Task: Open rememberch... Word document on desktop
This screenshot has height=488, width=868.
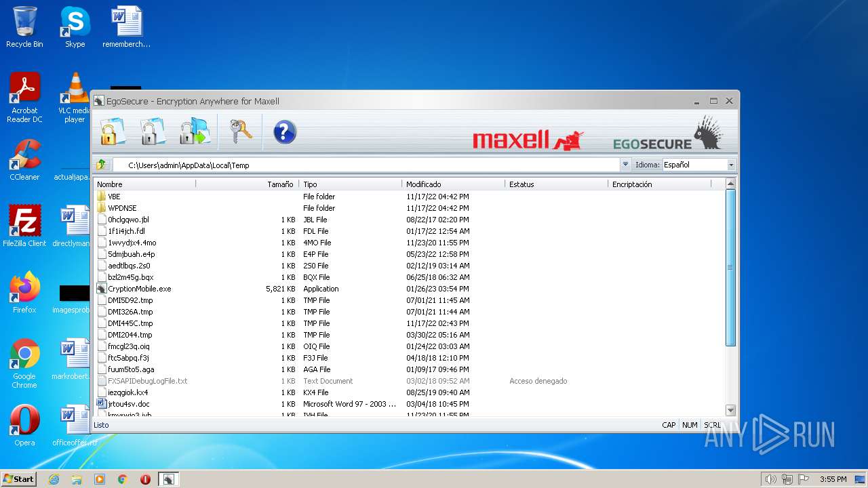Action: pos(127,28)
